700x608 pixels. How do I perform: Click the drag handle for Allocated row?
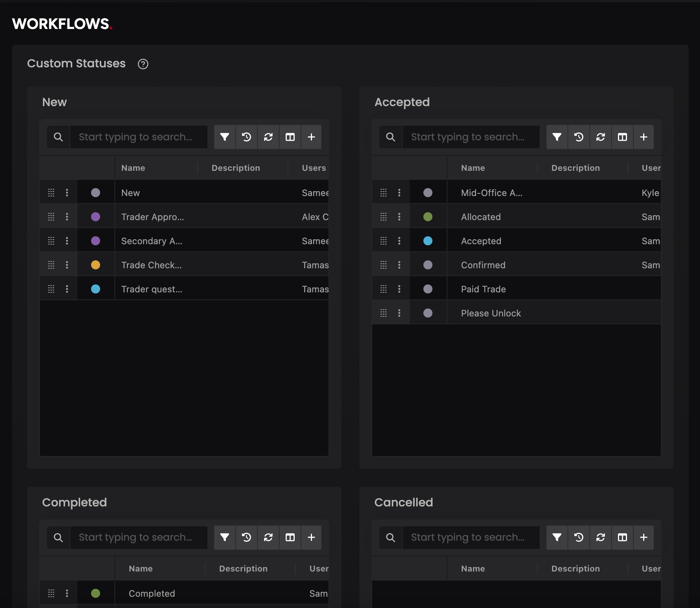point(383,217)
